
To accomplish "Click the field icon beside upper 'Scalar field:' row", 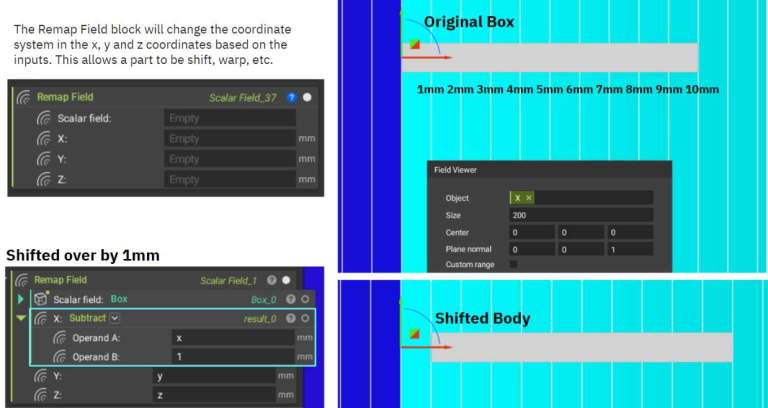I will tap(45, 118).
